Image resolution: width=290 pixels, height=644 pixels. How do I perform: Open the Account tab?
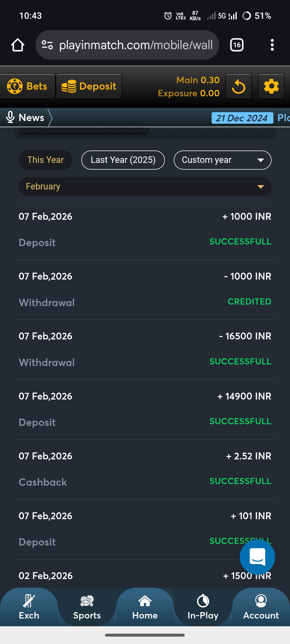coord(261,607)
